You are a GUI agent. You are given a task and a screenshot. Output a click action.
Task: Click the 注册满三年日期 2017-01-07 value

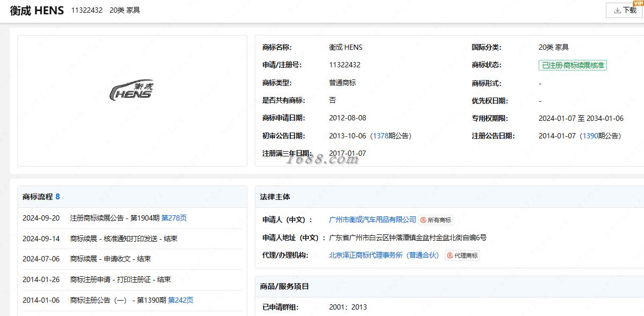pyautogui.click(x=347, y=153)
